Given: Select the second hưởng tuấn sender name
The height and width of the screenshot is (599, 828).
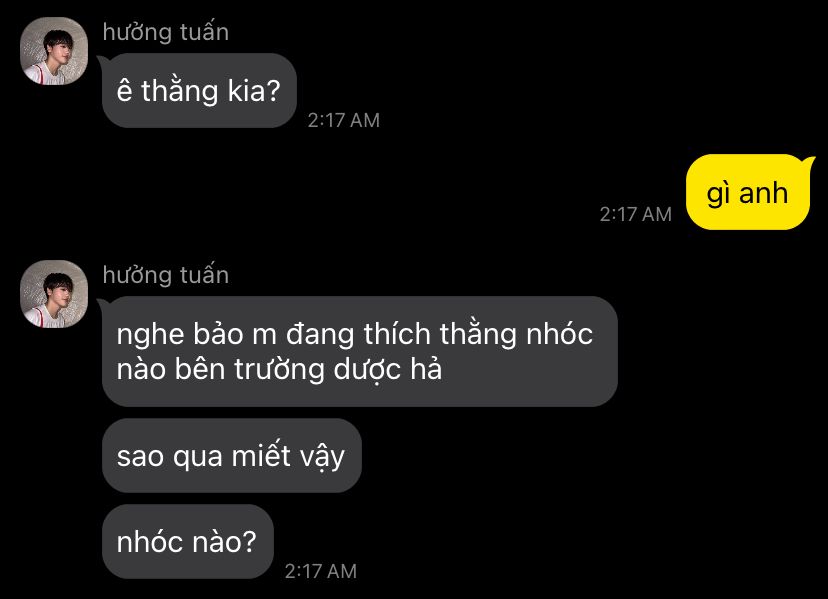Looking at the screenshot, I should point(166,275).
